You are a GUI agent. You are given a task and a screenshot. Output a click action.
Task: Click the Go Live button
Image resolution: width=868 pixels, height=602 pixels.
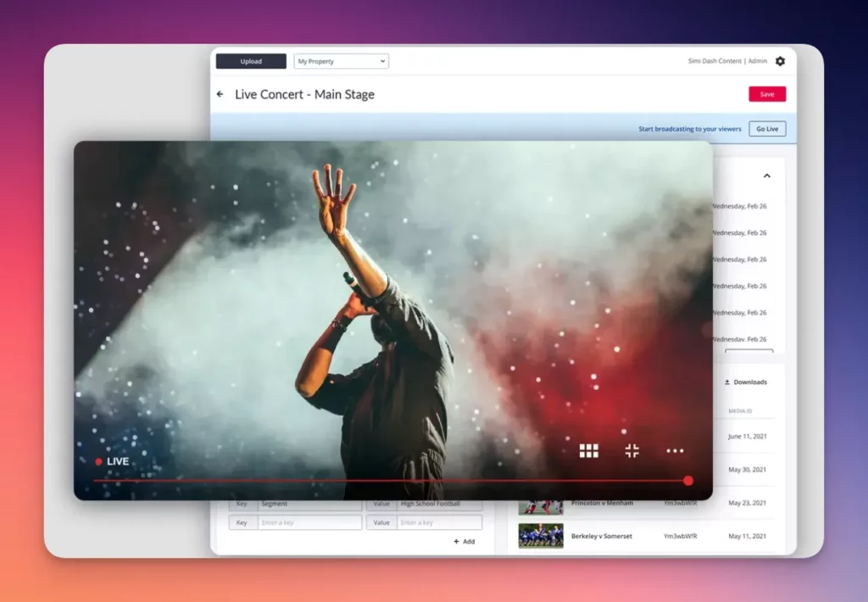pos(766,128)
